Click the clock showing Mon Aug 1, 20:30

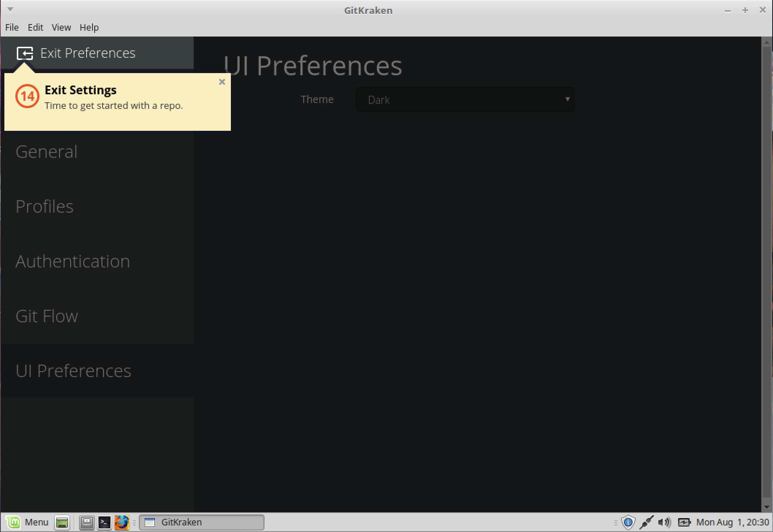[732, 522]
